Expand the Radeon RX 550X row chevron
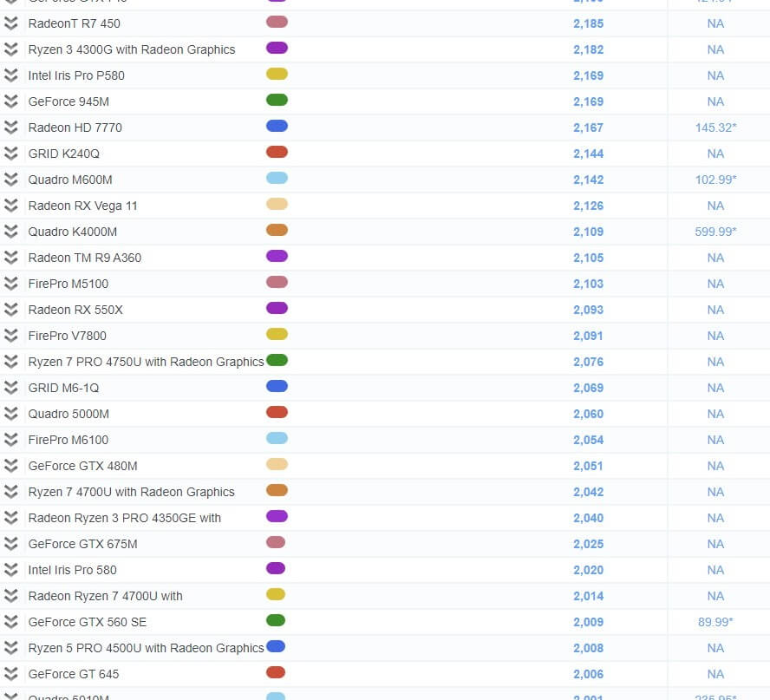 (x=10, y=310)
